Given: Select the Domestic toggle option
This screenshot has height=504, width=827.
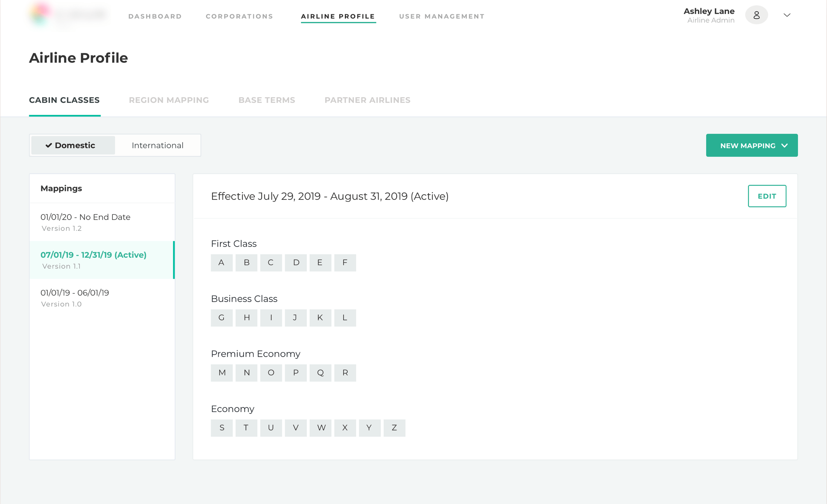Looking at the screenshot, I should [x=73, y=146].
